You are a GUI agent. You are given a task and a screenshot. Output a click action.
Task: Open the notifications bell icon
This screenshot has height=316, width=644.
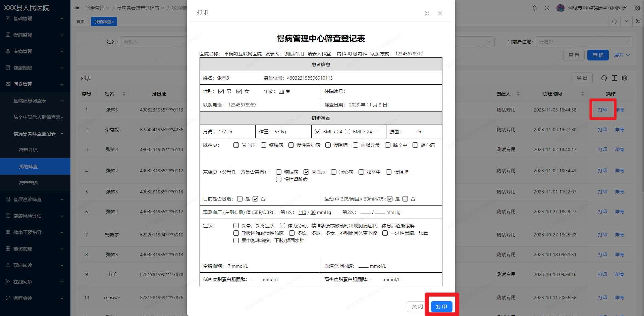pyautogui.click(x=534, y=8)
